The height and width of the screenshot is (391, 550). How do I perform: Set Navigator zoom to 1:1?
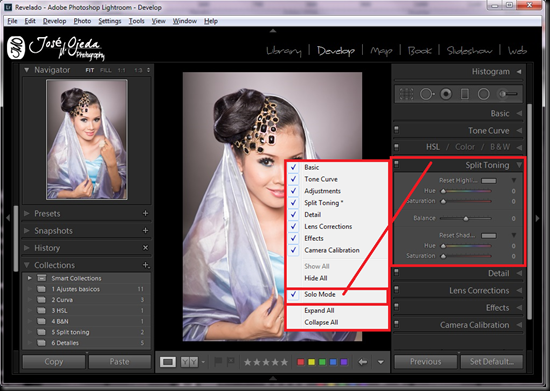(x=121, y=70)
